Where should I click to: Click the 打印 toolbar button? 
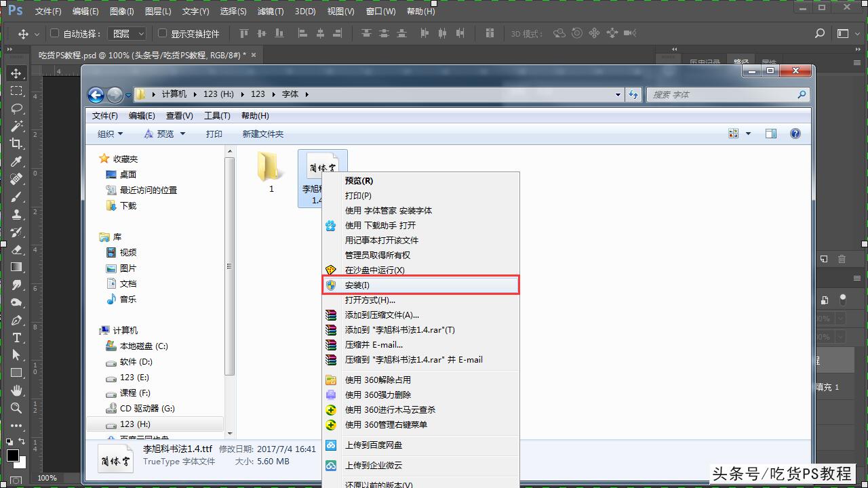[214, 134]
